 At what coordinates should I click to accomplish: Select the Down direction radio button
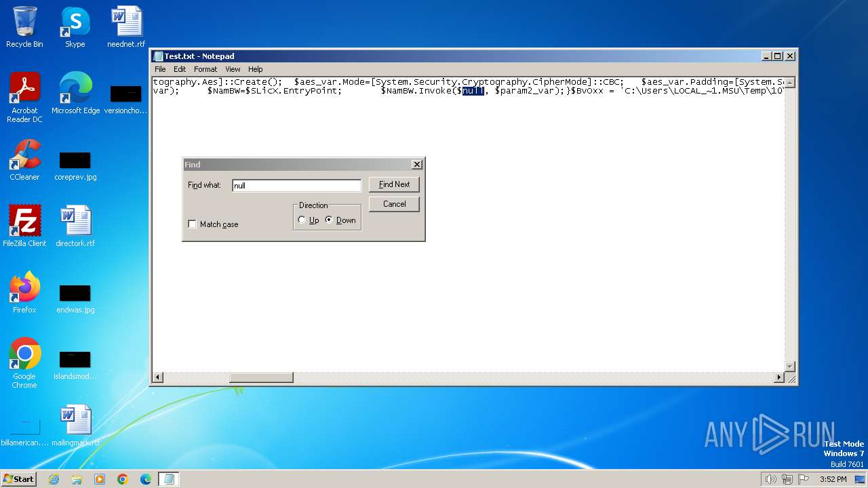[329, 220]
